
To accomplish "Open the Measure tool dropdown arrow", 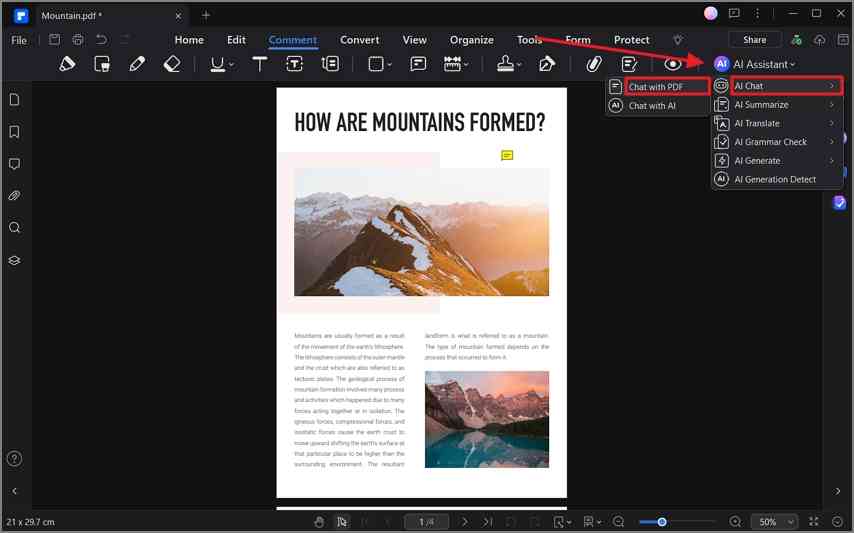I will coord(466,65).
